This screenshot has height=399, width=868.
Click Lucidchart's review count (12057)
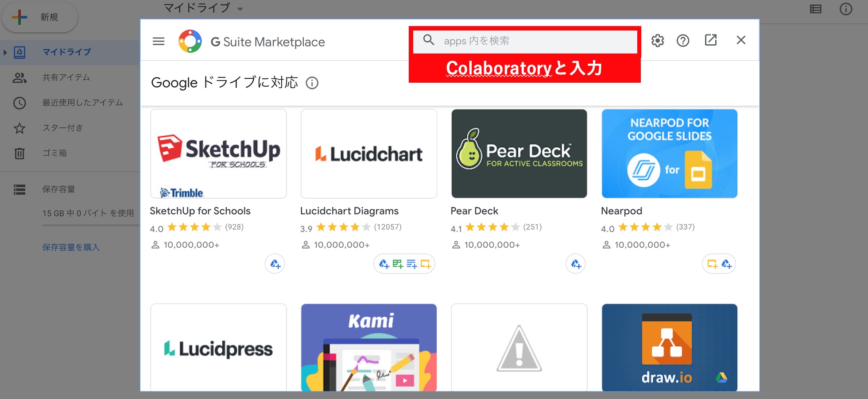pos(388,227)
